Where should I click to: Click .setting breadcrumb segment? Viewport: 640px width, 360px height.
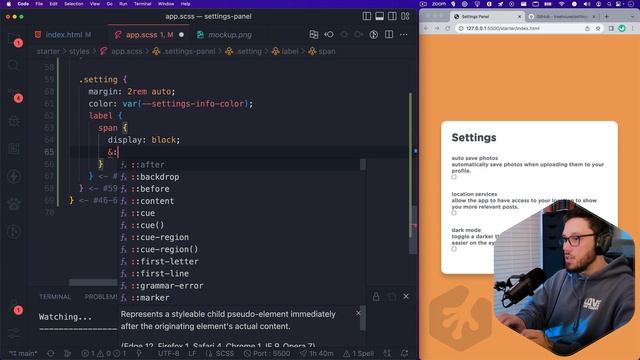coord(244,51)
